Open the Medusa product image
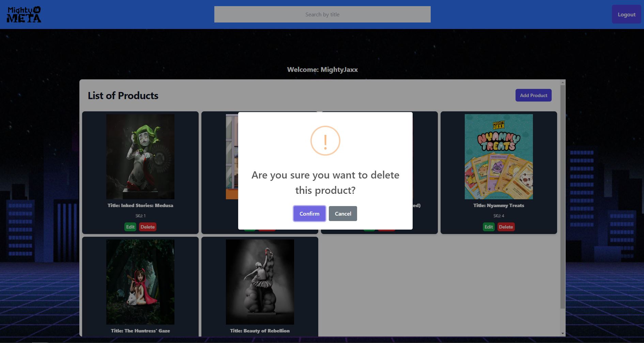 140,157
